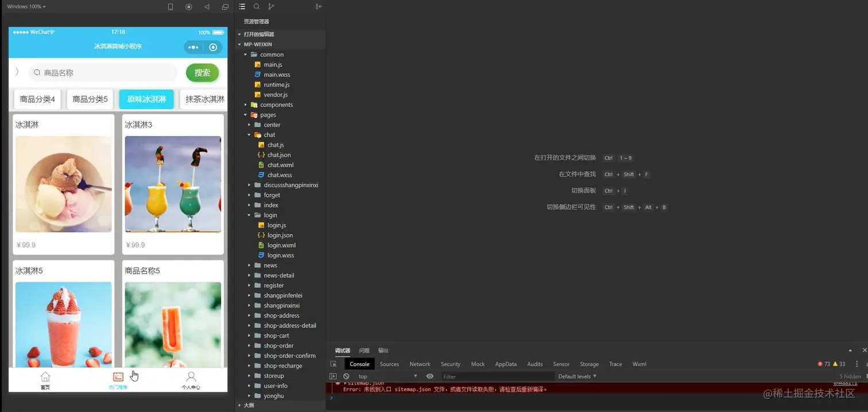This screenshot has height=412, width=868.
Task: Open chat.wxml file
Action: 280,165
